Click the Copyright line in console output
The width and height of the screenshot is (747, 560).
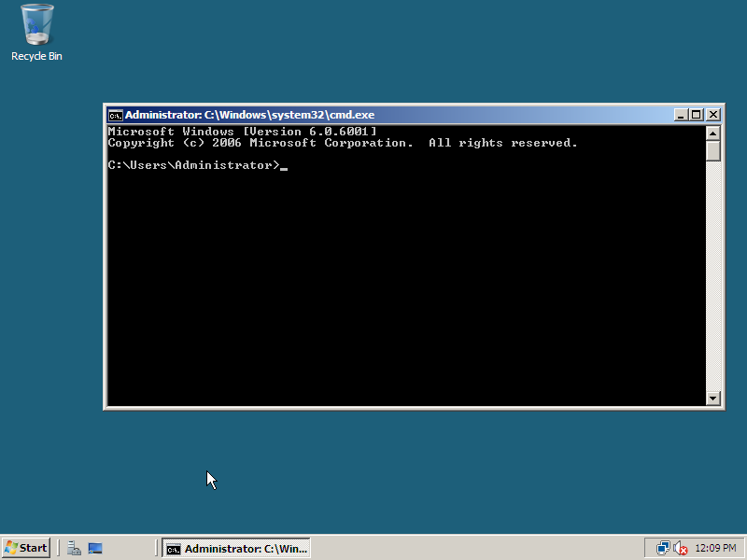pyautogui.click(x=342, y=144)
